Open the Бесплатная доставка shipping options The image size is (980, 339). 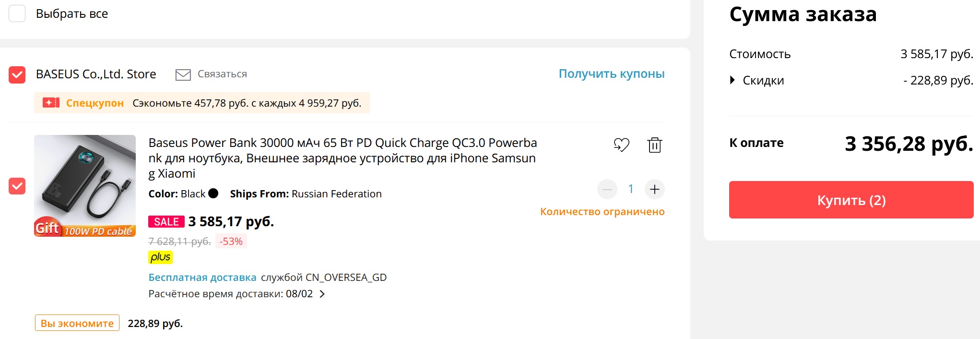(x=202, y=278)
